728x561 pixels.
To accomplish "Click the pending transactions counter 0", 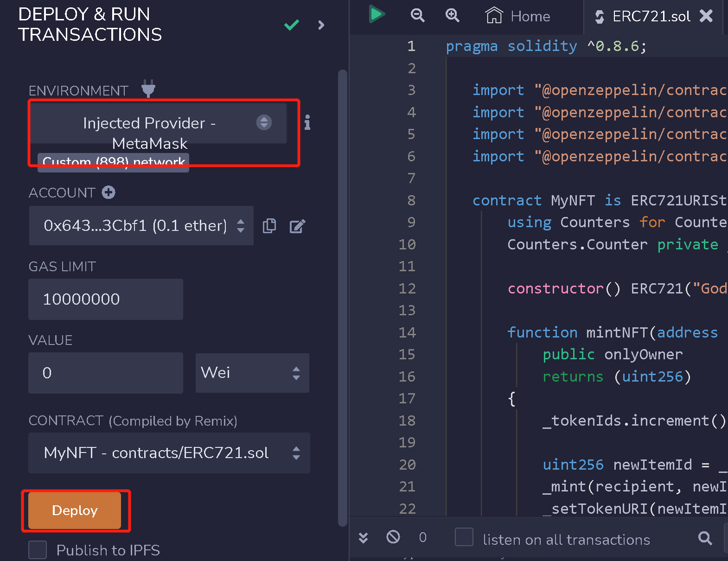I will (422, 537).
